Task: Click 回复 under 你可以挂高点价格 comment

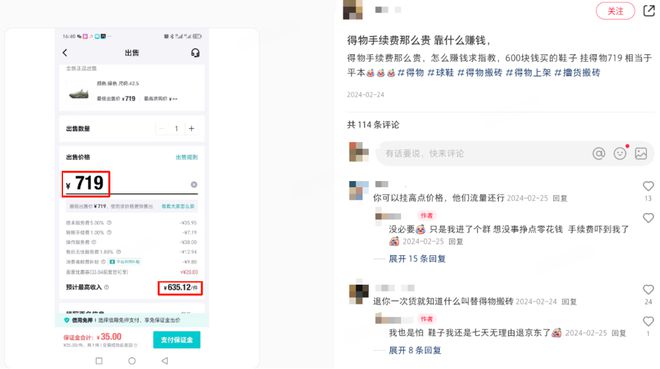Action: (x=560, y=198)
